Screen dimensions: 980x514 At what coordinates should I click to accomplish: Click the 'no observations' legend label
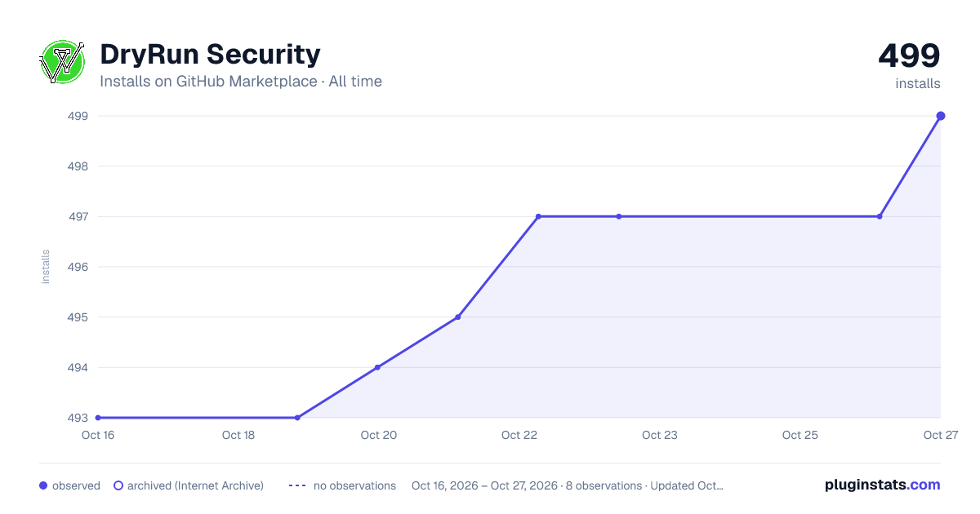point(354,485)
